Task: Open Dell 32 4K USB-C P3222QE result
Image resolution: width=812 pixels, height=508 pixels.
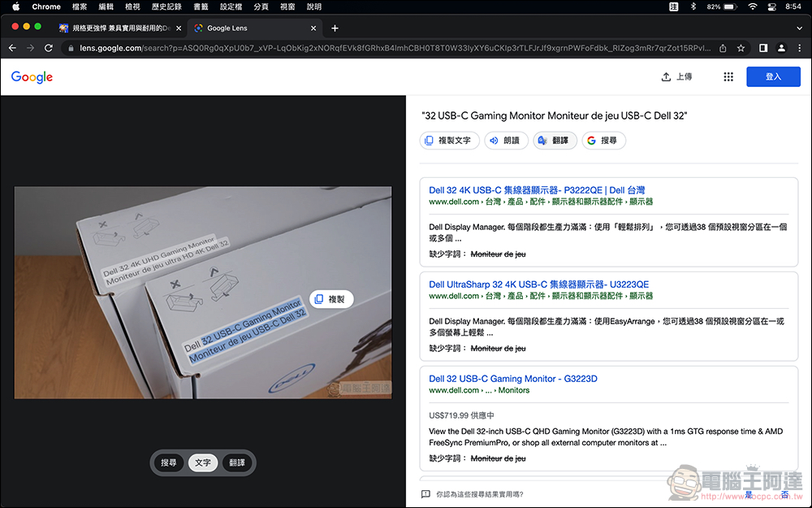Action: coord(537,190)
